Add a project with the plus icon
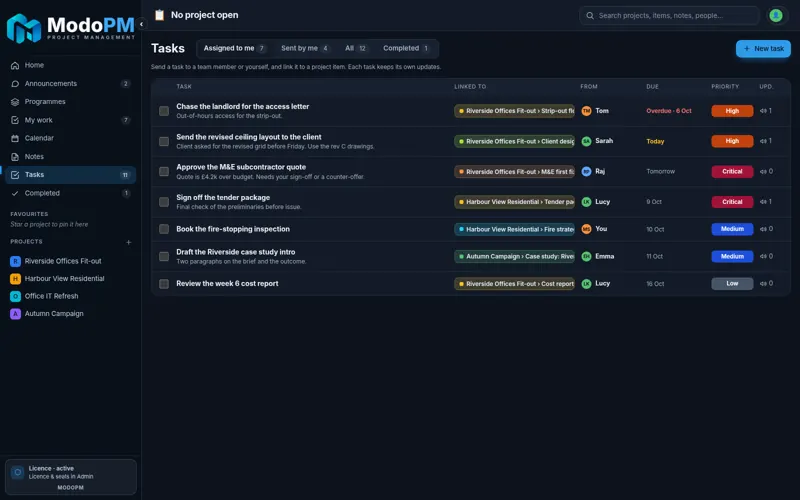This screenshot has width=800, height=500. click(129, 242)
